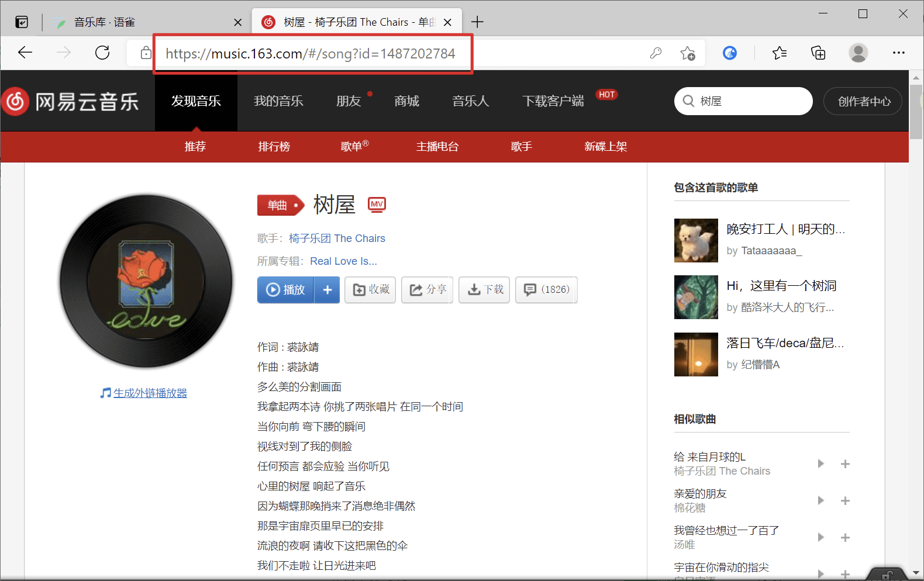Add 我曾经也想过一了百了 to playlist
924x581 pixels.
tap(845, 537)
